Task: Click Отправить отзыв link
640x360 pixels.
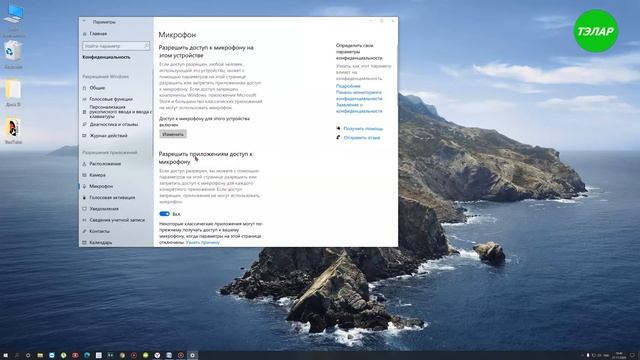Action: tap(362, 138)
